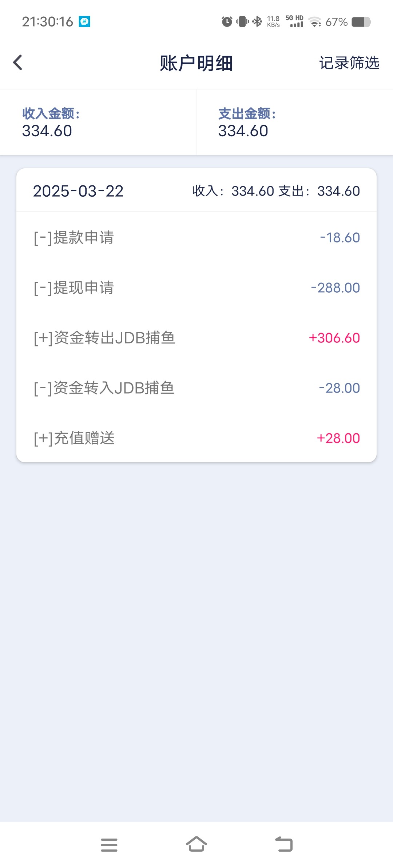
Task: Open the 提现申请 -288.00 record
Action: click(x=196, y=288)
